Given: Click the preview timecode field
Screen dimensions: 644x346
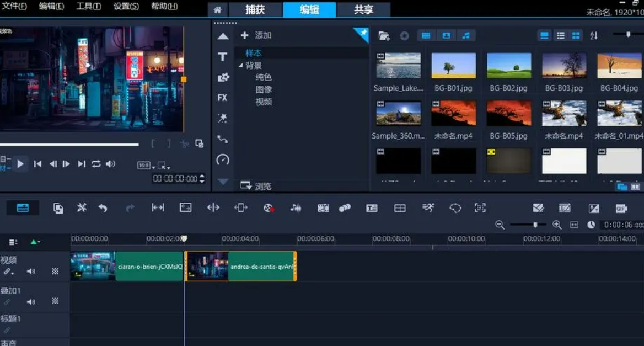Looking at the screenshot, I should pyautogui.click(x=175, y=178).
